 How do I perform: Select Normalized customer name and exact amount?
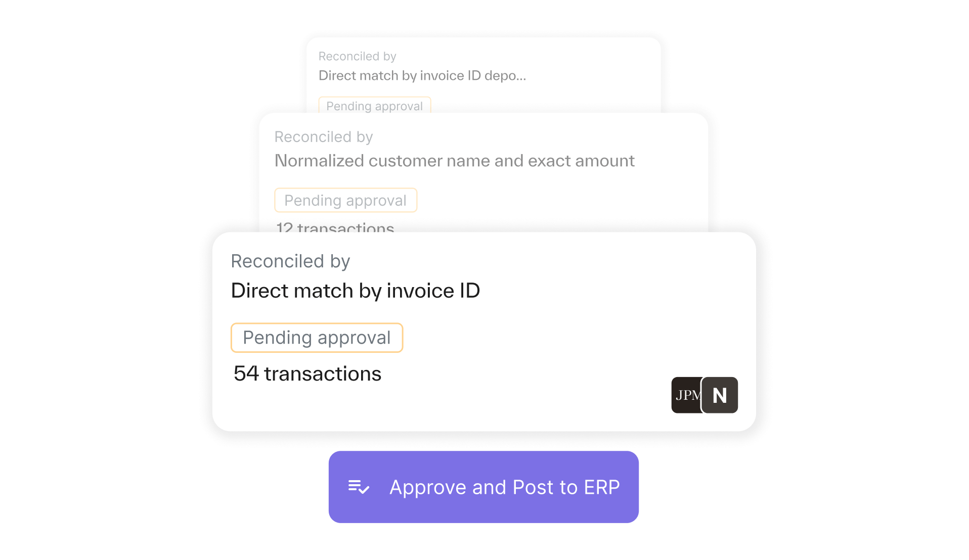tap(454, 161)
